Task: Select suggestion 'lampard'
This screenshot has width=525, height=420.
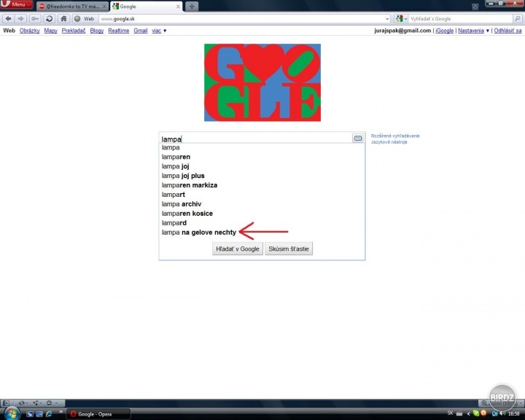Action: click(262, 222)
